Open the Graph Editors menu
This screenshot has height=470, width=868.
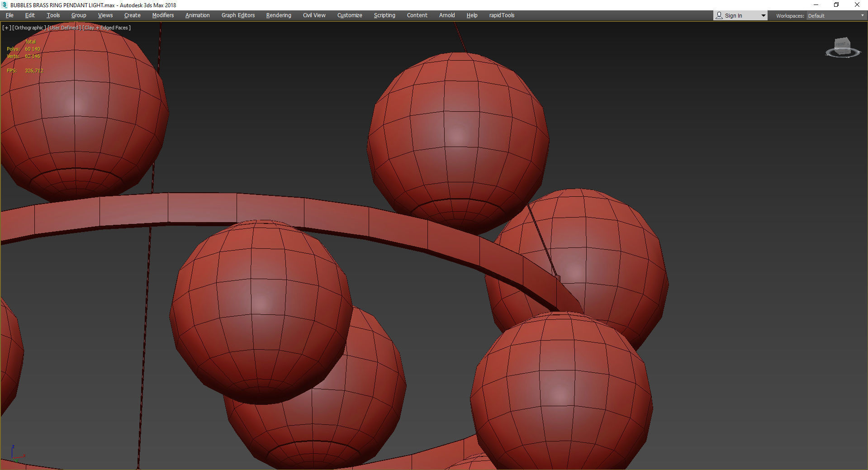238,15
